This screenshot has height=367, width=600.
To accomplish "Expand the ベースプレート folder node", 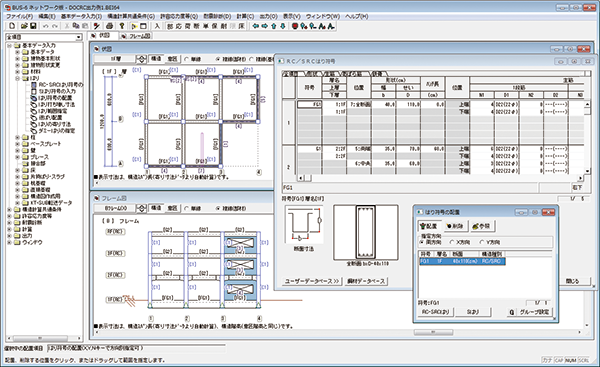I will [17, 144].
